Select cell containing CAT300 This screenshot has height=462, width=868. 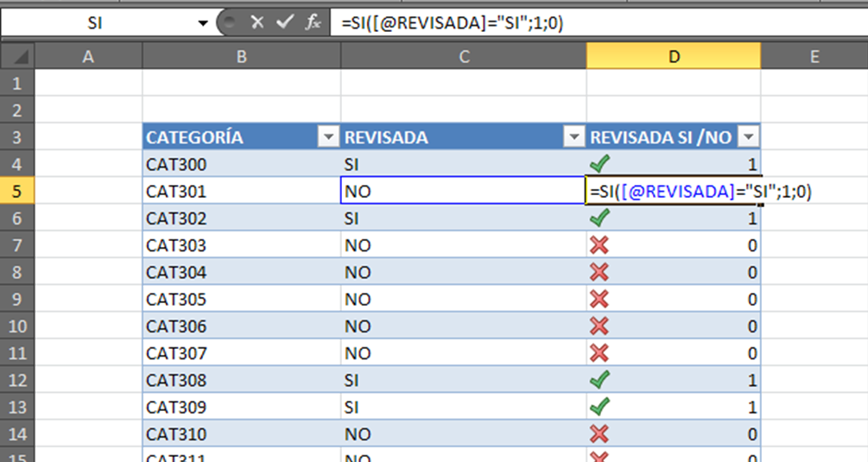point(241,164)
